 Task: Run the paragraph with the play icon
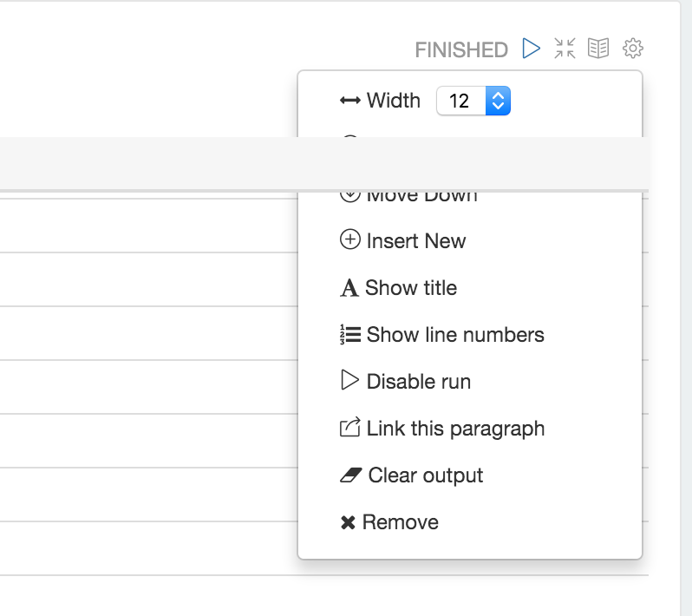[x=531, y=49]
